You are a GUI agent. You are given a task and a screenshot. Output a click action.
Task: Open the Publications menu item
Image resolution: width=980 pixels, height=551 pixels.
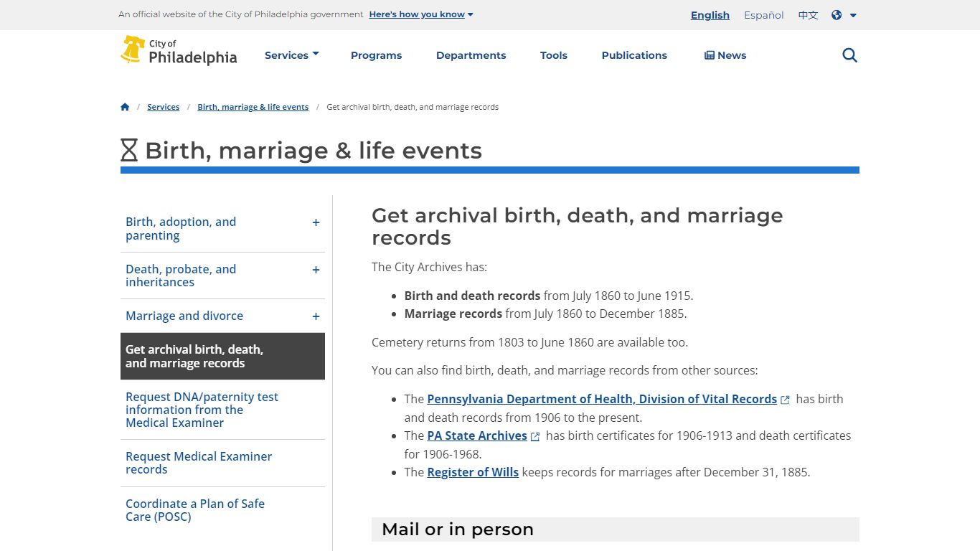[634, 55]
